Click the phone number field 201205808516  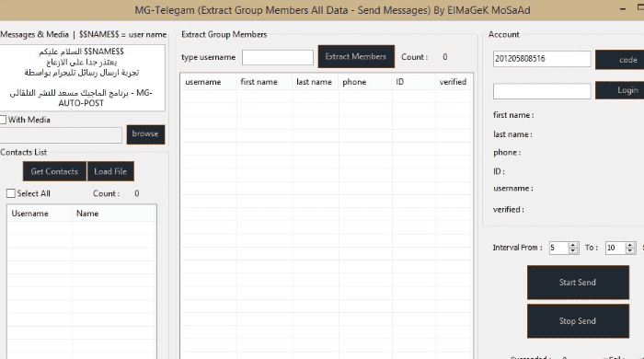(542, 59)
